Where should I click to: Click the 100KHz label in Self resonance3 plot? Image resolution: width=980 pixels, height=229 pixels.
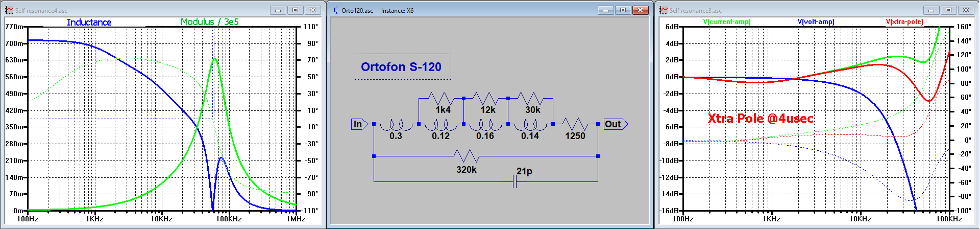949,219
